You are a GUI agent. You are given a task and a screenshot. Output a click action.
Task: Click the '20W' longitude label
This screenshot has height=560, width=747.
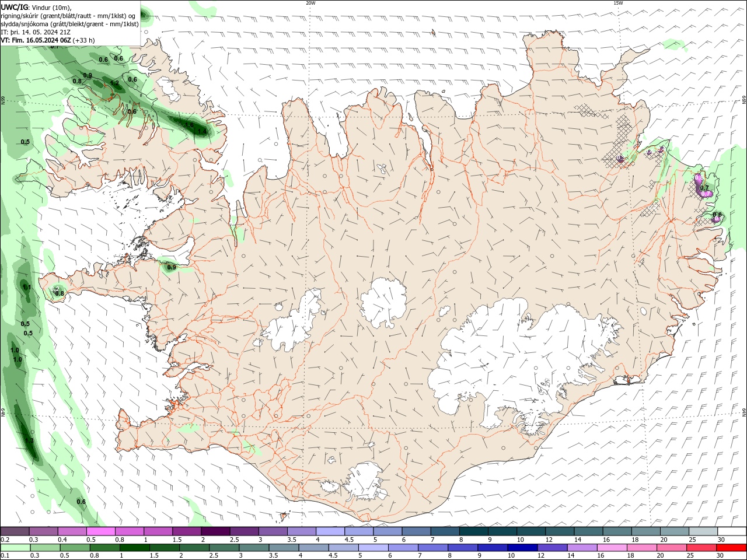coord(310,3)
